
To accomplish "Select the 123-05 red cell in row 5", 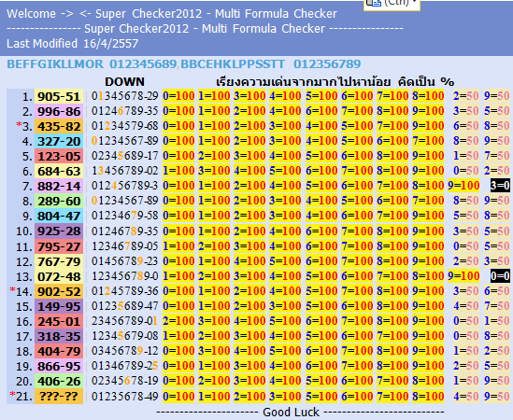I will (59, 156).
